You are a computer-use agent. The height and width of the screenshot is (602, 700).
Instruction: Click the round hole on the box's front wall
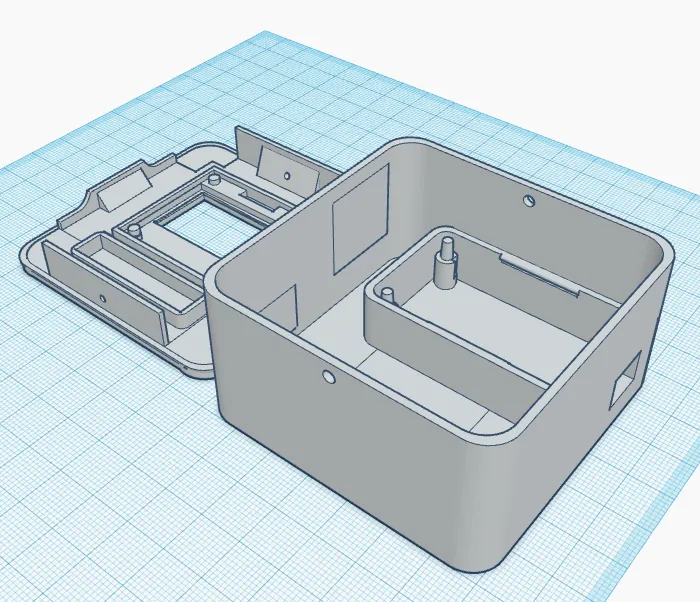329,376
